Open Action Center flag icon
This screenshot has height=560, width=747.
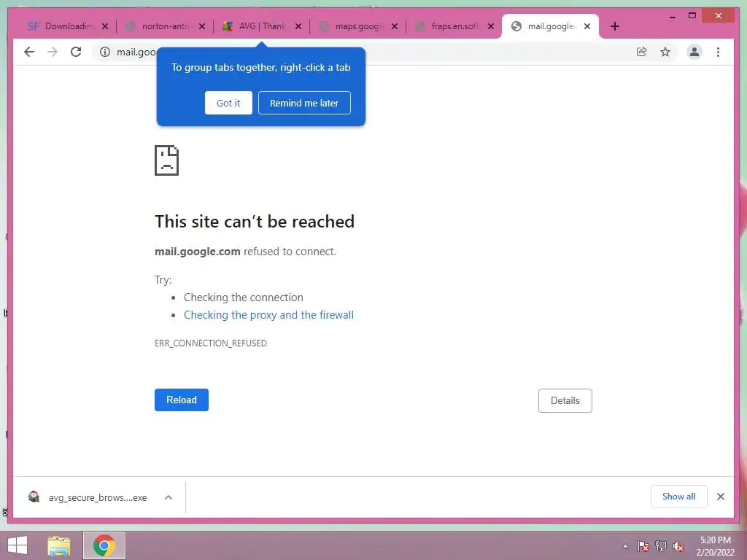643,546
